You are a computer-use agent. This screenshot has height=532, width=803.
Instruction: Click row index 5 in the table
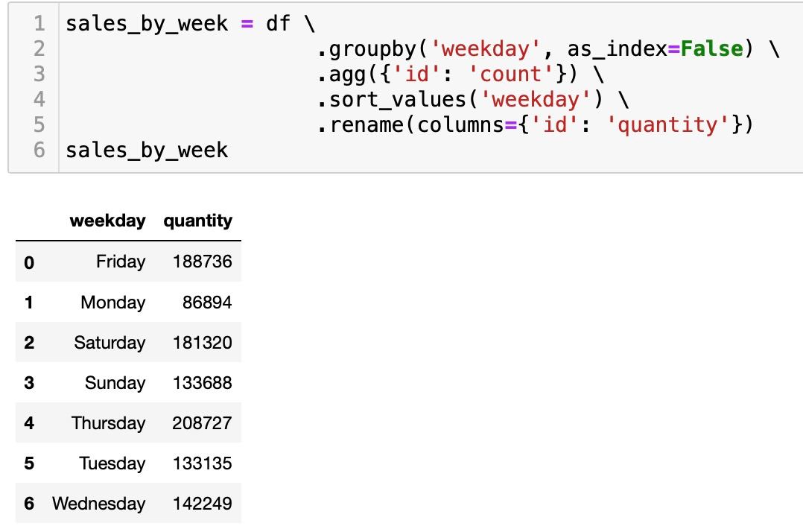point(29,463)
